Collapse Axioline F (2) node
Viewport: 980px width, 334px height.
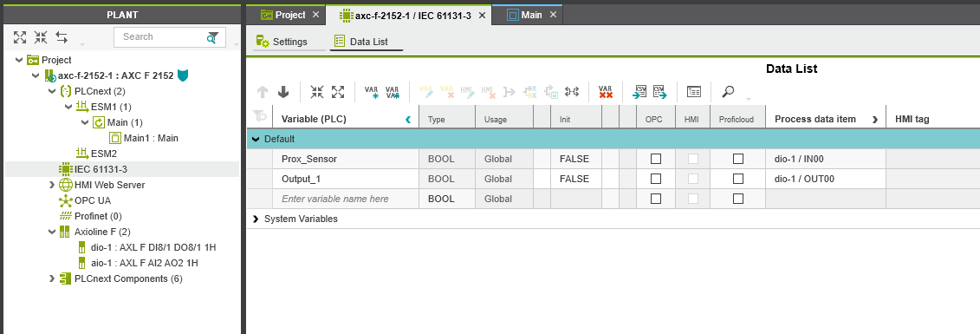52,232
